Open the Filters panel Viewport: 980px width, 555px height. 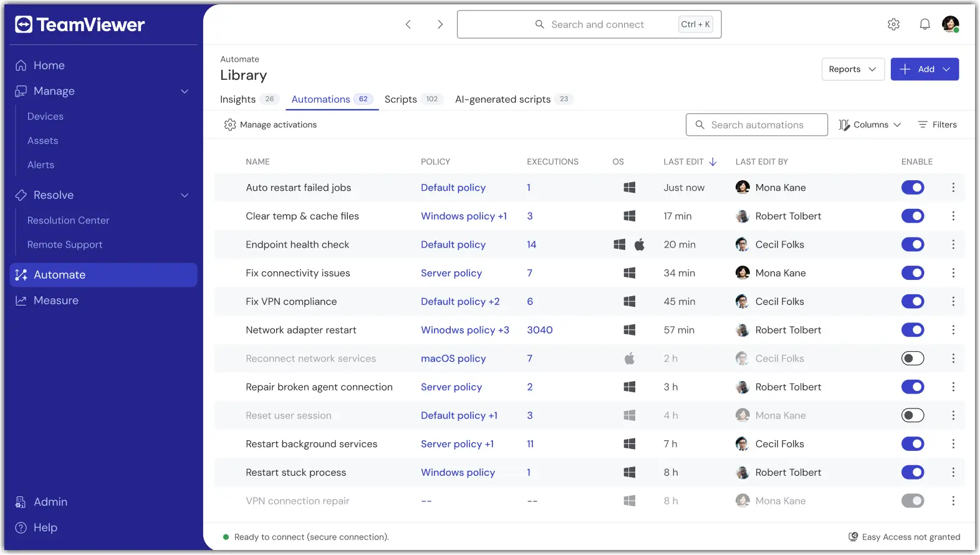(937, 125)
